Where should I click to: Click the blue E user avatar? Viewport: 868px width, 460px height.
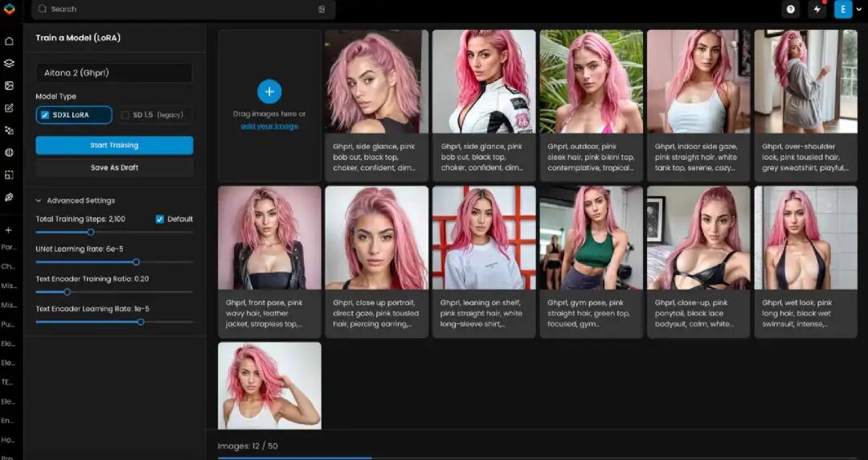[843, 10]
